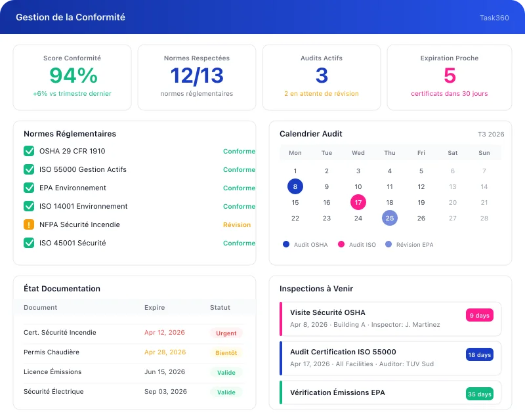Expand the Visite Sécurité OSHA inspection entry
525x420 pixels.
click(x=392, y=318)
